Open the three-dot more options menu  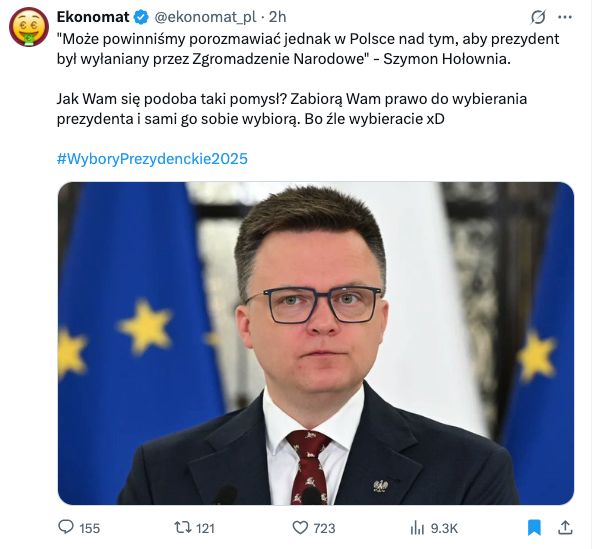click(565, 17)
